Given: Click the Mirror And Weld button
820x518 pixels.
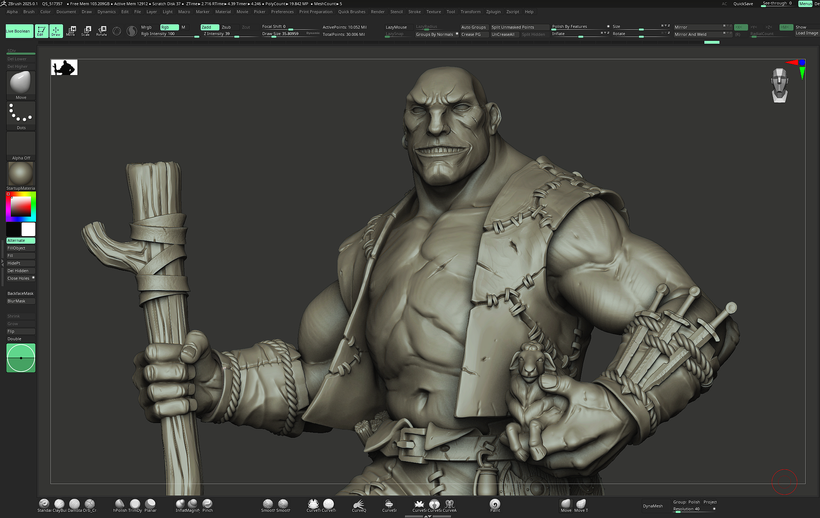Looking at the screenshot, I should tap(691, 34).
